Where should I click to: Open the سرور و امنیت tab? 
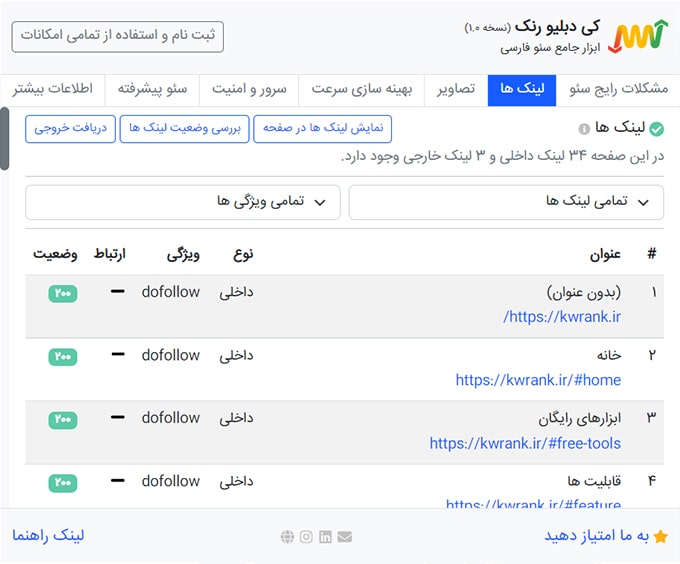(249, 90)
